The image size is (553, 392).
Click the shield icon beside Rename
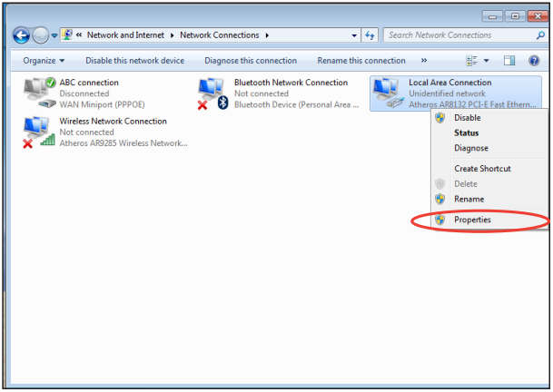(439, 199)
